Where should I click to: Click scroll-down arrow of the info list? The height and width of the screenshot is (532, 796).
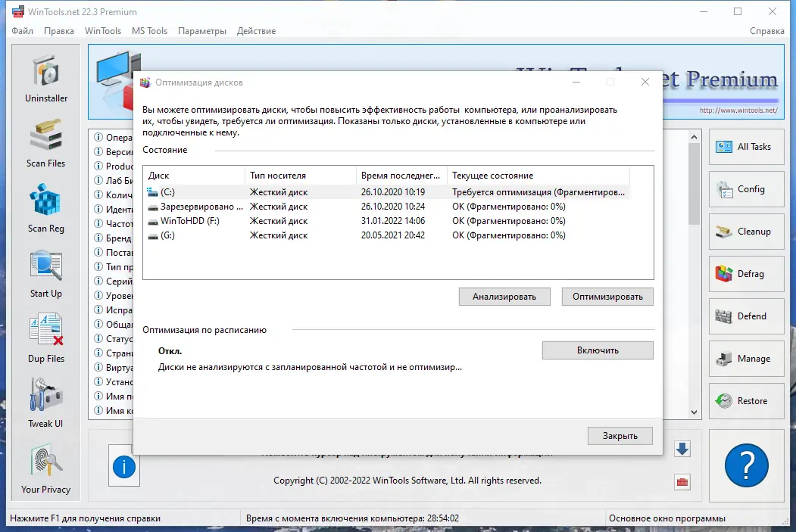(694, 412)
